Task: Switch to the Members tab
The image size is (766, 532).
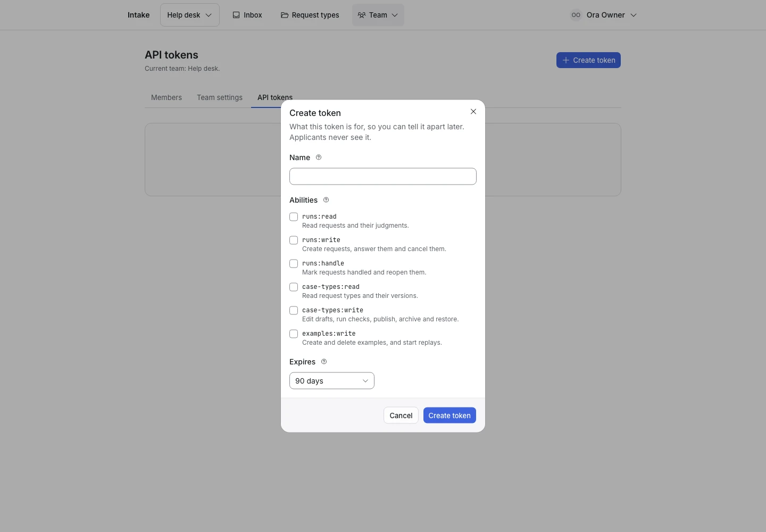Action: click(x=166, y=97)
